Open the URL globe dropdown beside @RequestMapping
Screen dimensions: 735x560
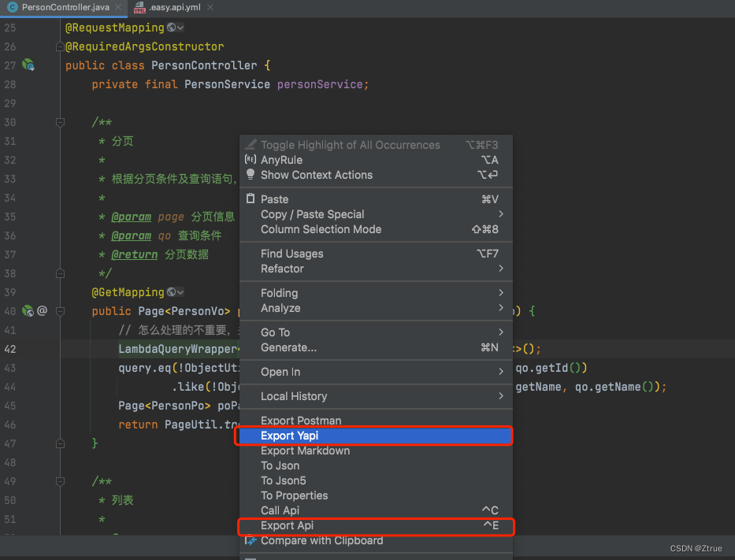pos(176,28)
